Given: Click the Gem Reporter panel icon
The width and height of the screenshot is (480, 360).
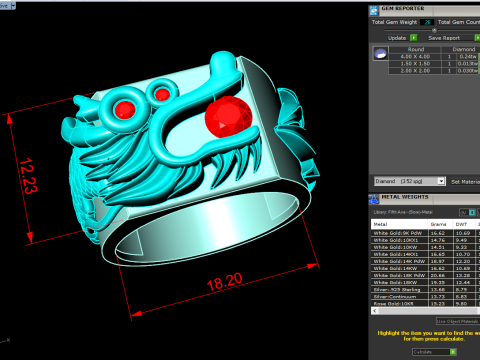Looking at the screenshot, I should pyautogui.click(x=374, y=11).
